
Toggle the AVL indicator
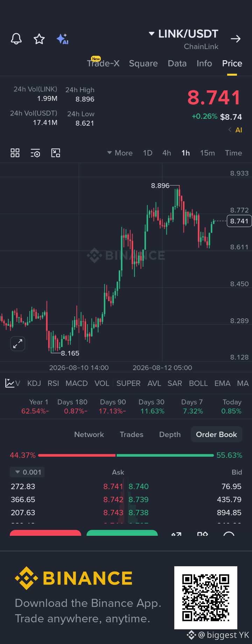click(x=154, y=383)
